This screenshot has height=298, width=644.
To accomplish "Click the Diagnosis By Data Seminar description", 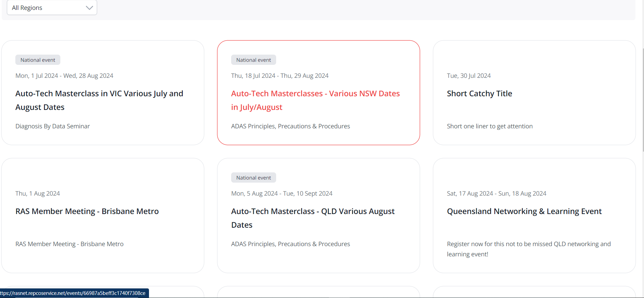I will pos(53,126).
